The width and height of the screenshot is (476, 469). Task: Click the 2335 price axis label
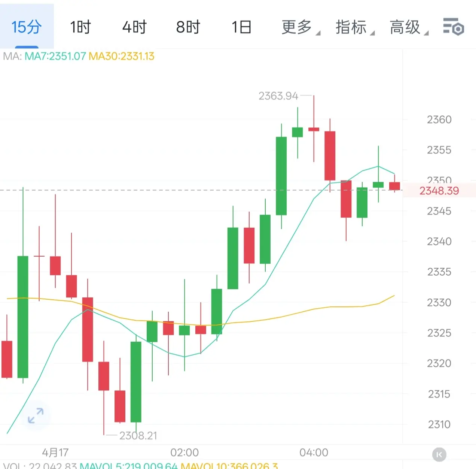[439, 272]
